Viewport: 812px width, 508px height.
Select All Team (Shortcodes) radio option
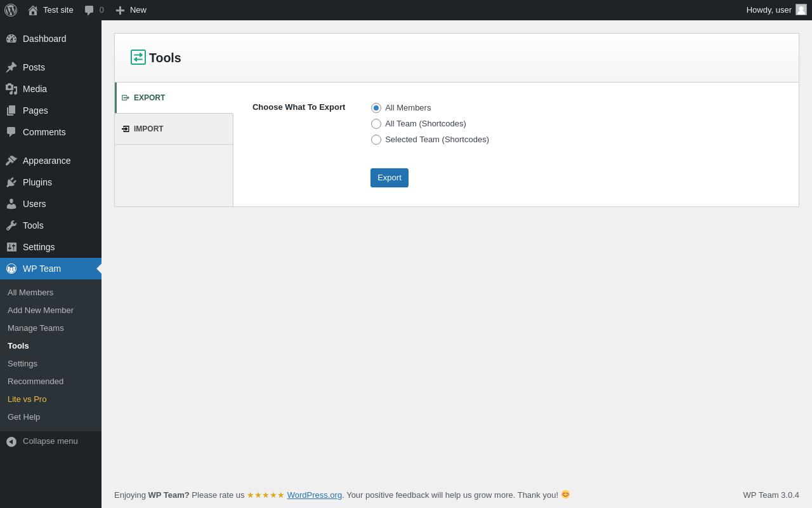(x=376, y=124)
